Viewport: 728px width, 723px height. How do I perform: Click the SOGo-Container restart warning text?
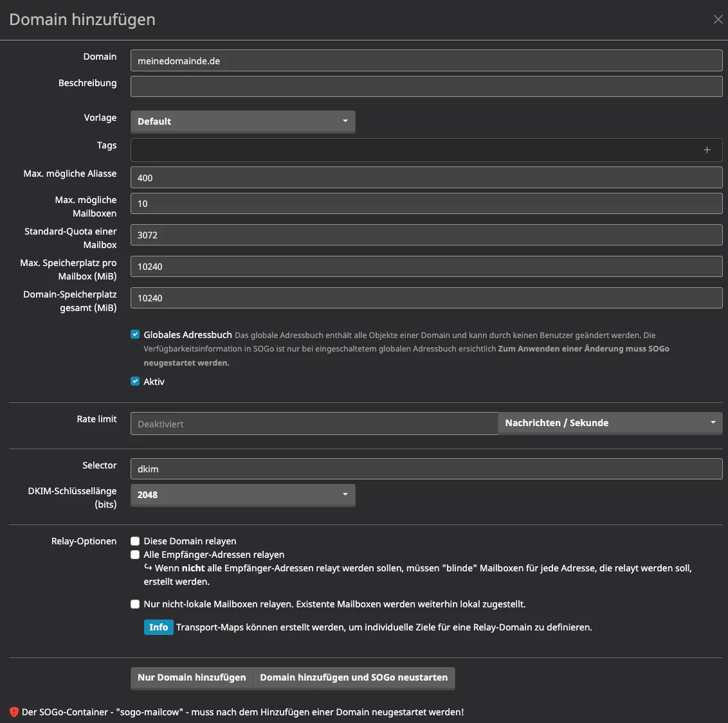[243, 712]
